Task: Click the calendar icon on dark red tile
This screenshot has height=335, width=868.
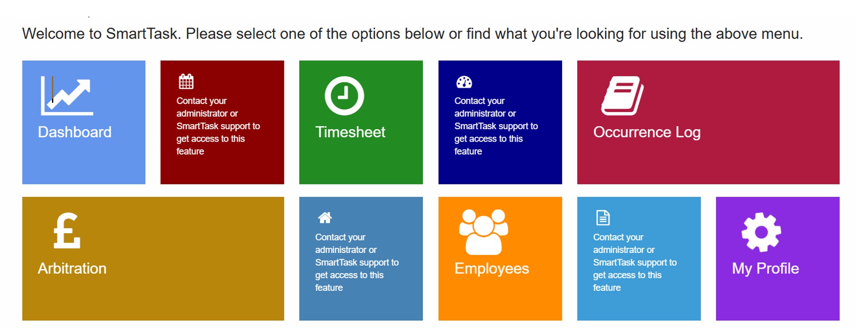Action: coord(186,82)
